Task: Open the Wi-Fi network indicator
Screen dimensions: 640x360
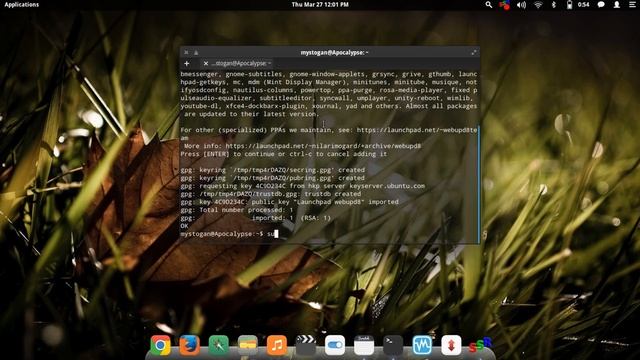Action: [x=538, y=4]
